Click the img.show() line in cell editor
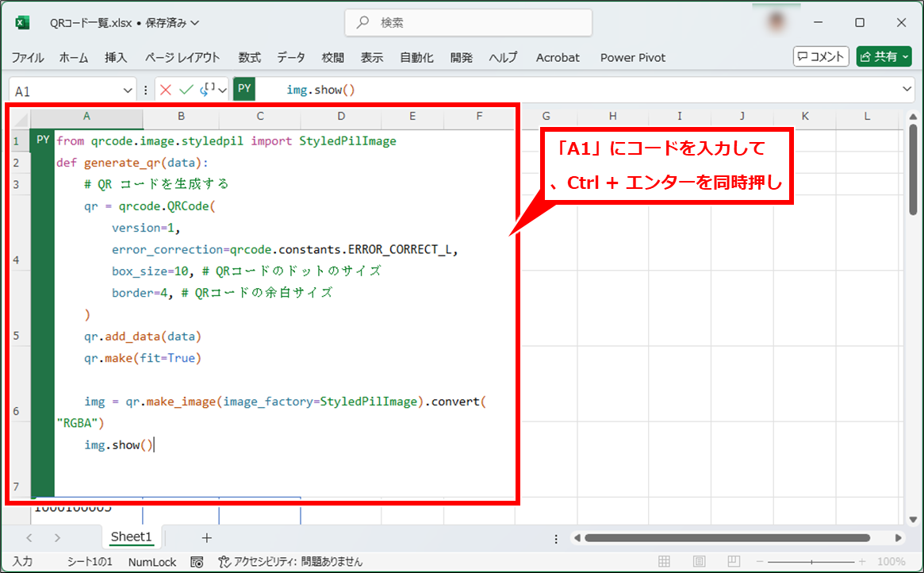This screenshot has height=573, width=924. 118,444
